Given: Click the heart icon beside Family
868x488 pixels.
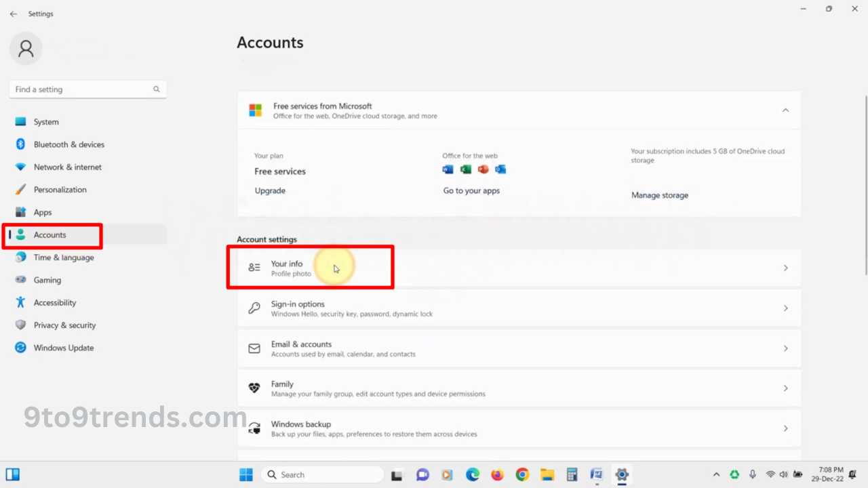Looking at the screenshot, I should coord(254,388).
